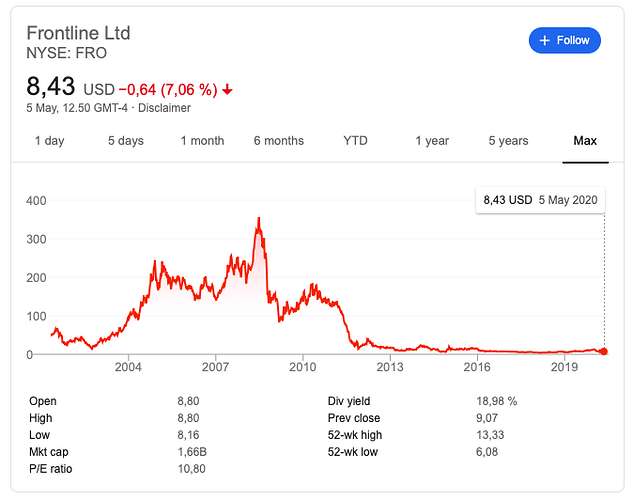The height and width of the screenshot is (500, 633).
Task: Show the 5 years chart
Action: [508, 141]
